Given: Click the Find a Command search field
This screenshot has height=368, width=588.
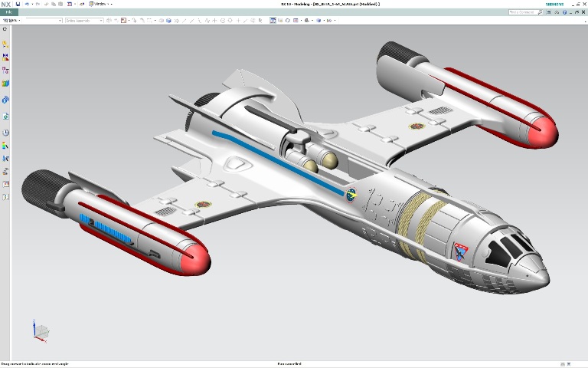Looking at the screenshot, I should click(523, 12).
